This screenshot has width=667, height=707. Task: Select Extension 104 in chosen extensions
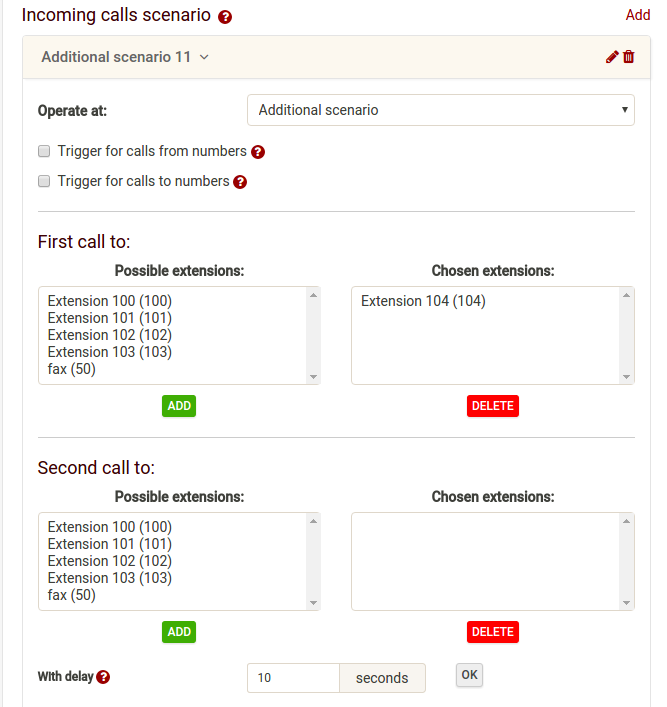tap(423, 301)
